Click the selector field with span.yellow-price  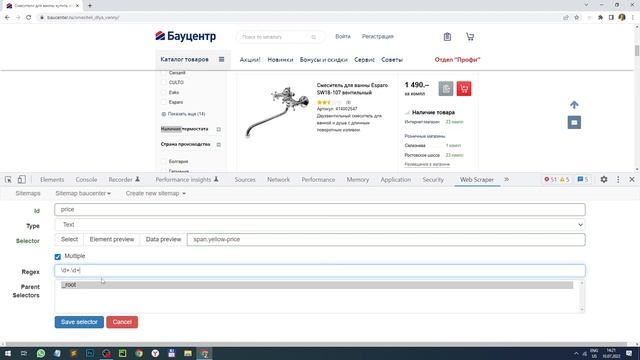[x=386, y=240]
